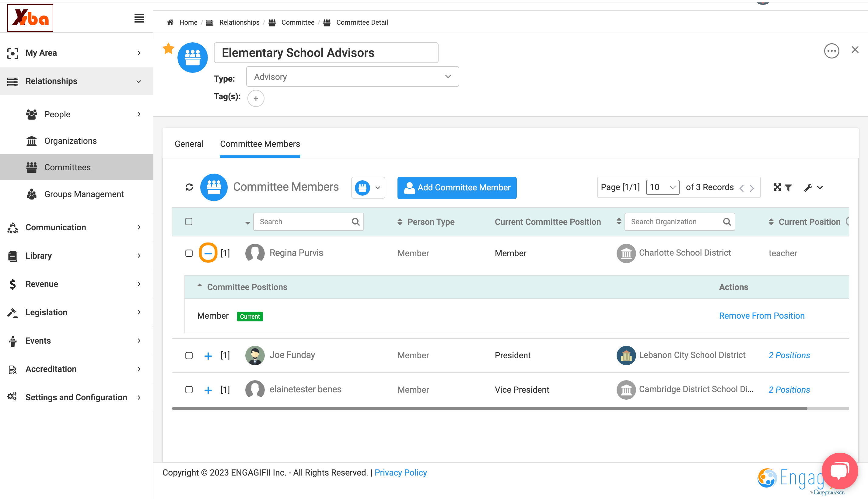Switch to the General tab
868x499 pixels.
click(x=189, y=144)
